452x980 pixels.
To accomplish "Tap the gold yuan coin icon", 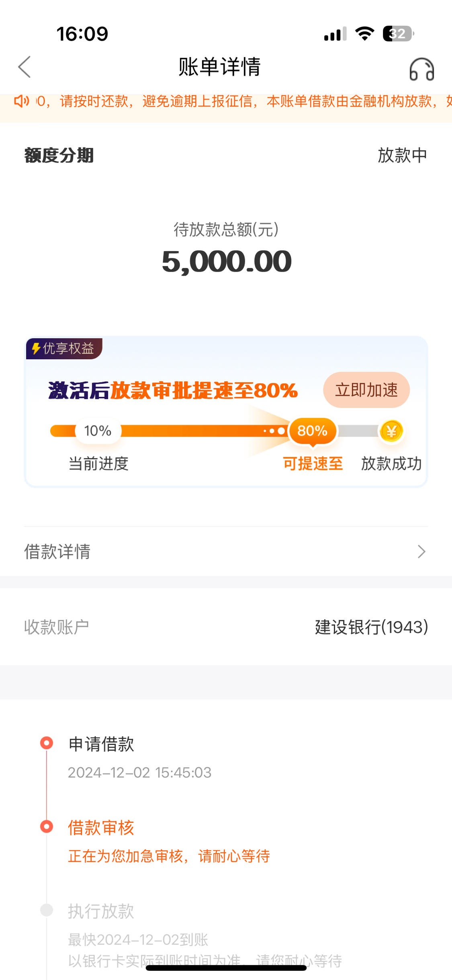I will click(x=391, y=431).
